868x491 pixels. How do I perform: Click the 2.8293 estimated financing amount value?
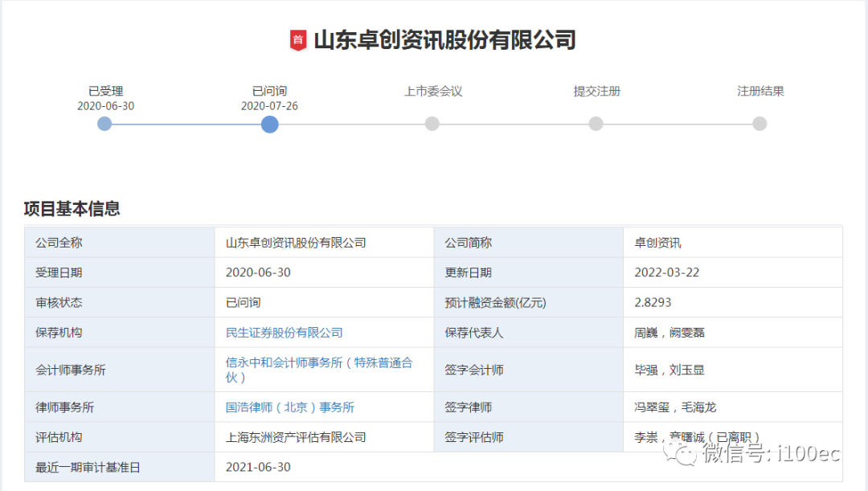tap(653, 303)
